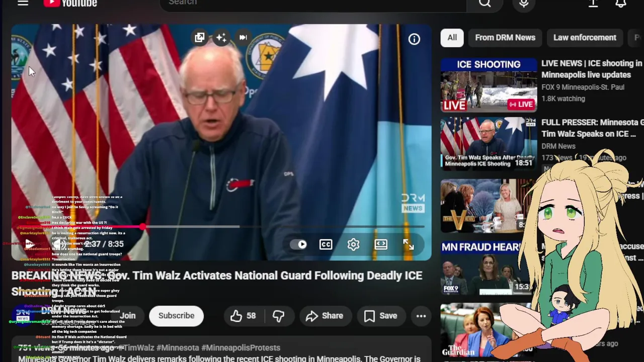Open the video info card icon
The image size is (644, 362).
[414, 39]
